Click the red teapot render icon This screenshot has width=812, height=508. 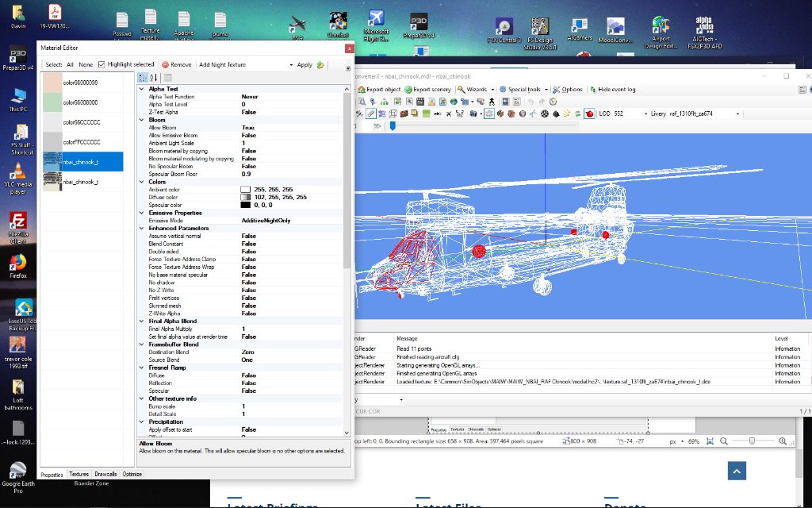(x=589, y=114)
